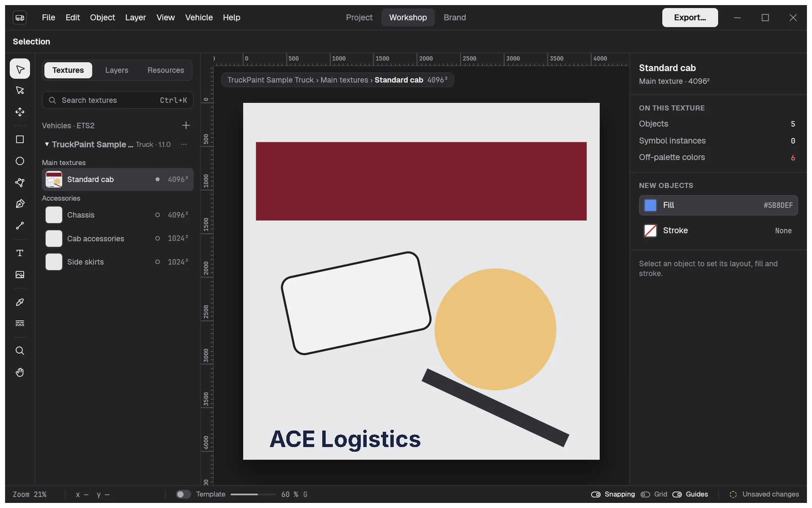Select the Rectangle shape tool
The width and height of the screenshot is (812, 508).
(20, 140)
